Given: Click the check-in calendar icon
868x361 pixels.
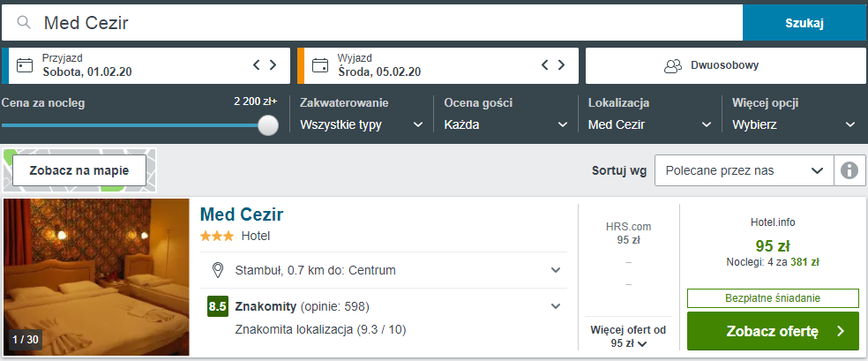Looking at the screenshot, I should [25, 65].
